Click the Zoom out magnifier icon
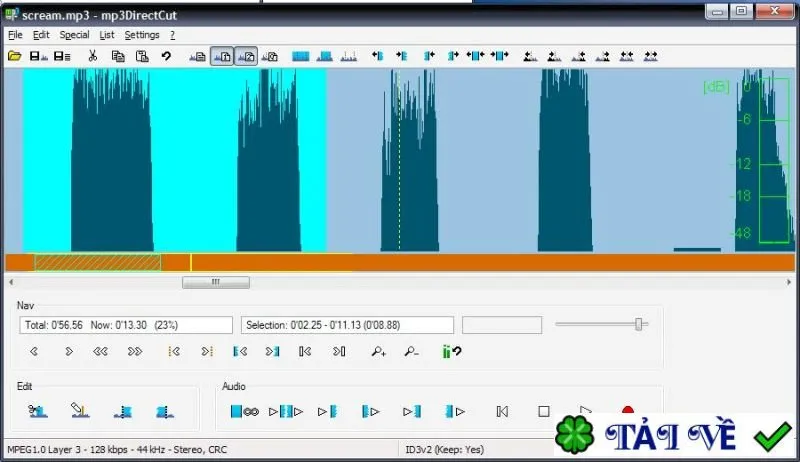The image size is (800, 462). click(x=411, y=351)
